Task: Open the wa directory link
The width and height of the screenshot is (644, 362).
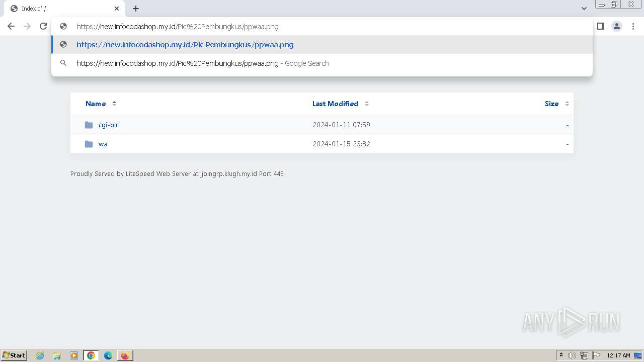Action: (x=103, y=144)
